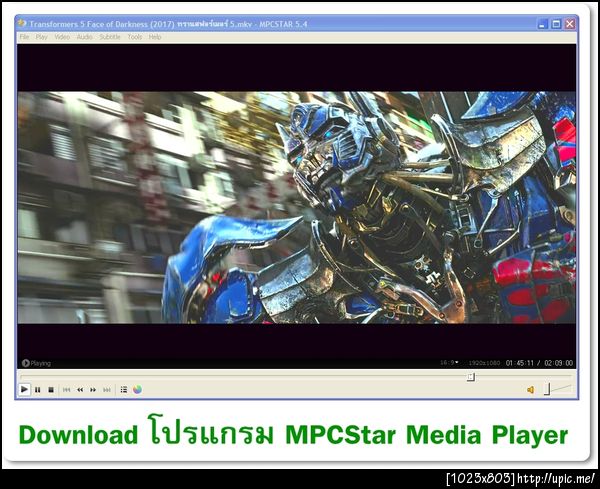The height and width of the screenshot is (489, 600).
Task: Click the video display area
Action: (x=297, y=207)
